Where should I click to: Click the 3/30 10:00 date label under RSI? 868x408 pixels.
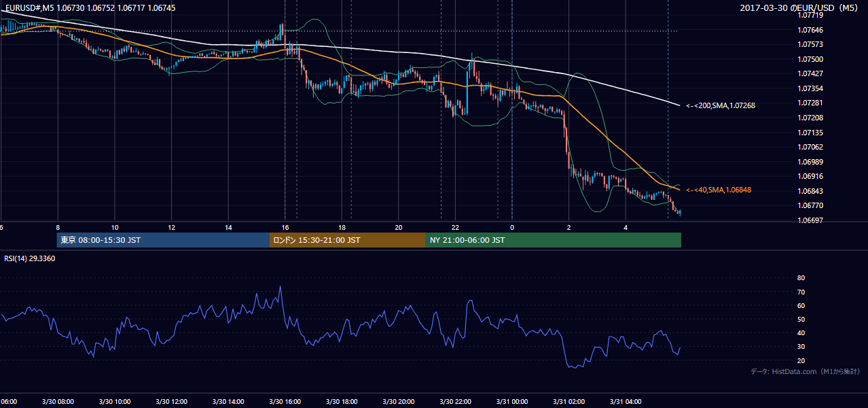[x=115, y=401]
